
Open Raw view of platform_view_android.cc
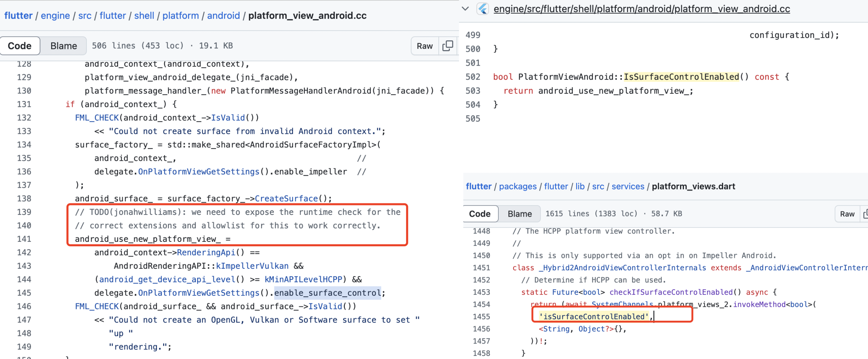click(425, 46)
